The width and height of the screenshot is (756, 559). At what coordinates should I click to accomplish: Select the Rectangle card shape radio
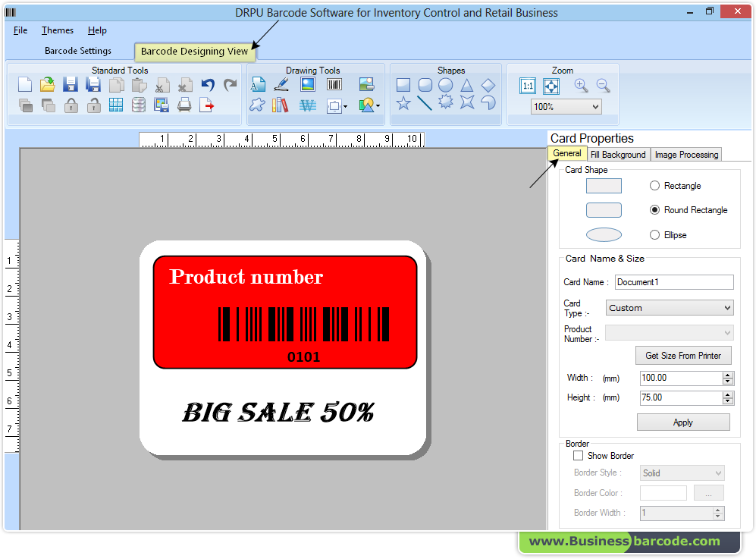click(x=654, y=186)
